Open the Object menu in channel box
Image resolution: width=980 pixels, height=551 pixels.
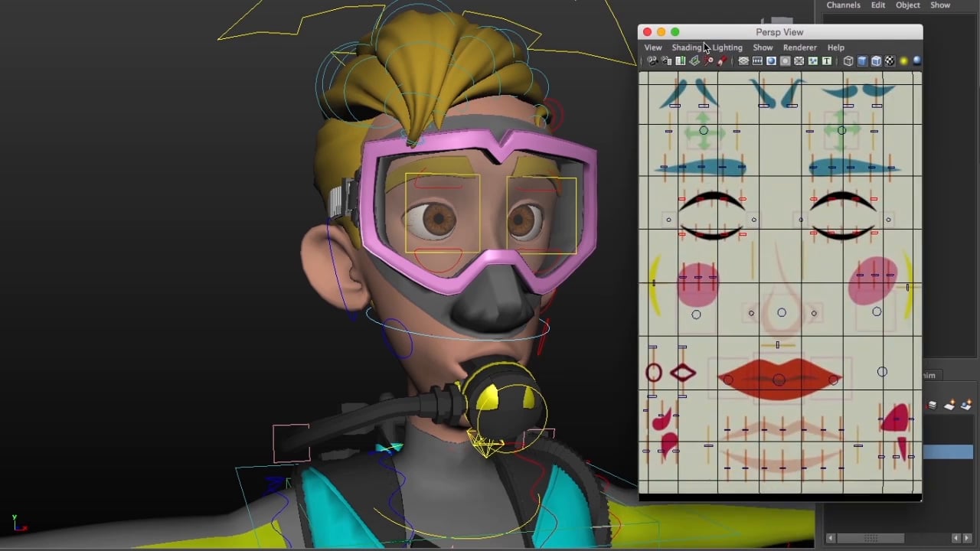click(x=908, y=5)
